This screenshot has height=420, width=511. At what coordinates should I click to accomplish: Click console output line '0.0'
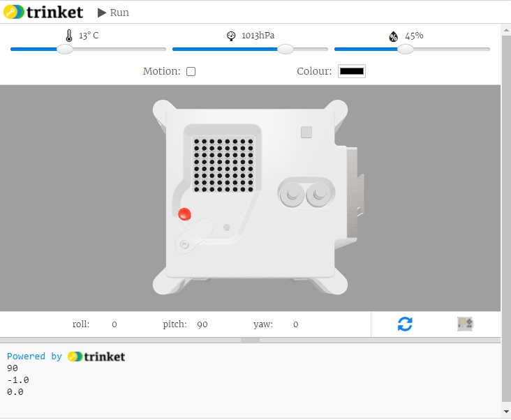(15, 392)
